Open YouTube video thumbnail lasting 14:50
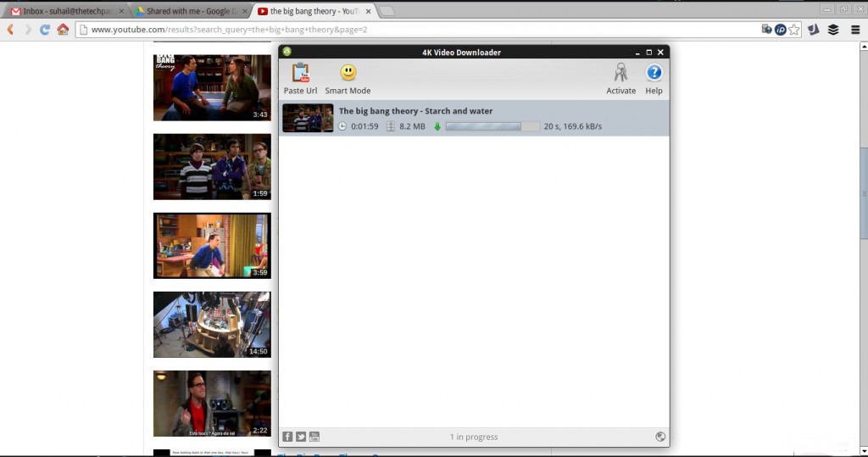 click(212, 325)
